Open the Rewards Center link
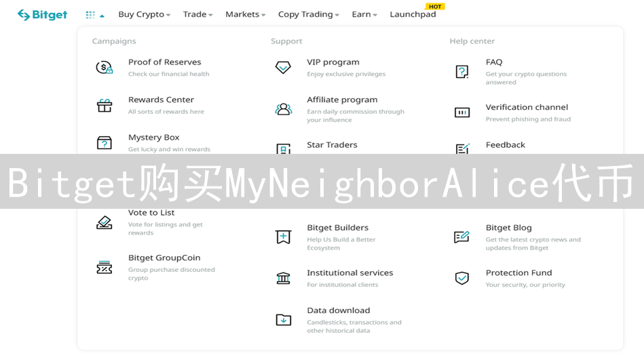 pyautogui.click(x=161, y=100)
